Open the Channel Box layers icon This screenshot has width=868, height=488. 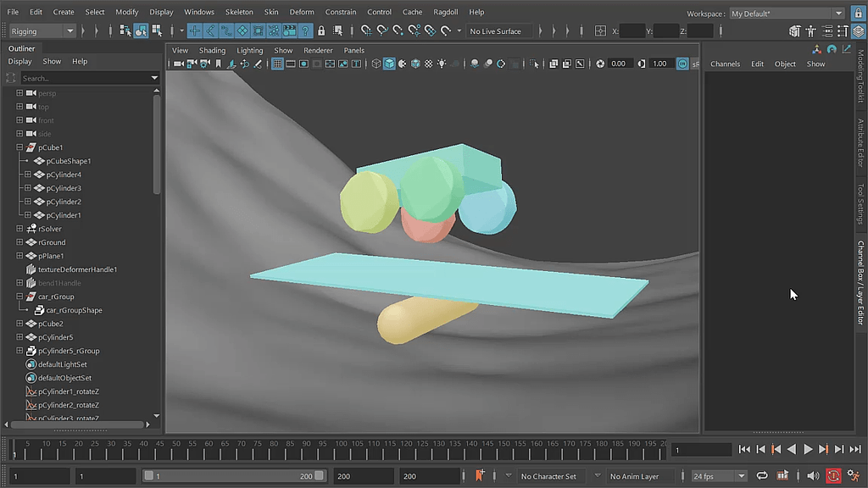click(858, 31)
